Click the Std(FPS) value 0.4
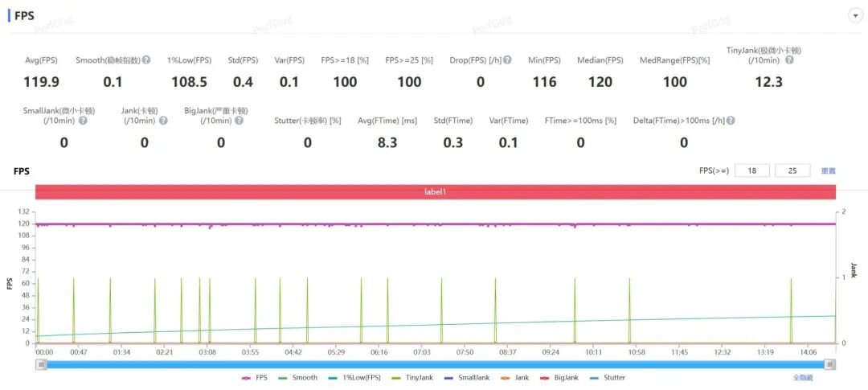The height and width of the screenshot is (390, 868). coord(243,82)
